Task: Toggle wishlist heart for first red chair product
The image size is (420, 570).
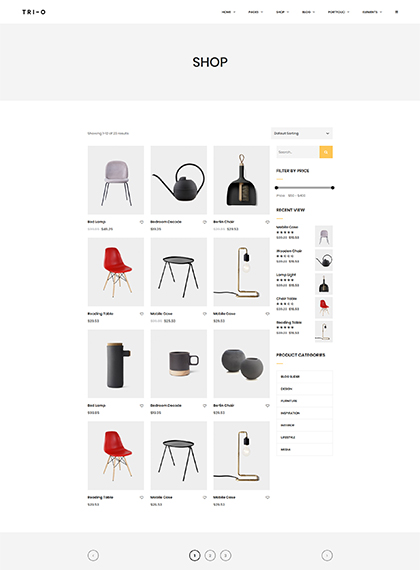Action: (141, 314)
